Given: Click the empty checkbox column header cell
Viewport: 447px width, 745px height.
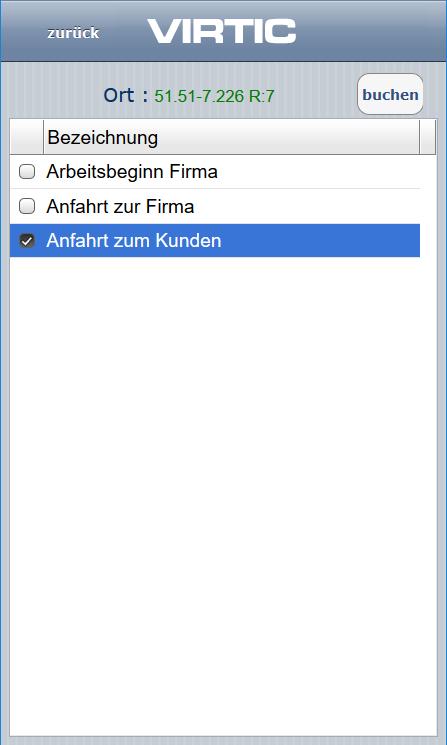Looking at the screenshot, I should [27, 137].
